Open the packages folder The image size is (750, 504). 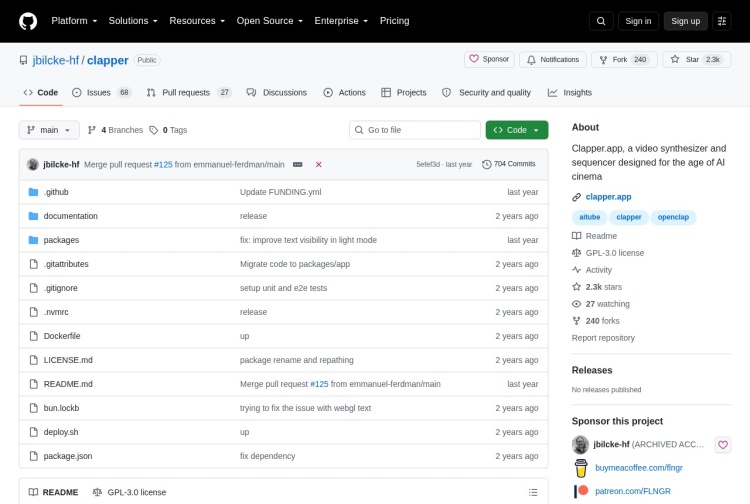pos(61,240)
